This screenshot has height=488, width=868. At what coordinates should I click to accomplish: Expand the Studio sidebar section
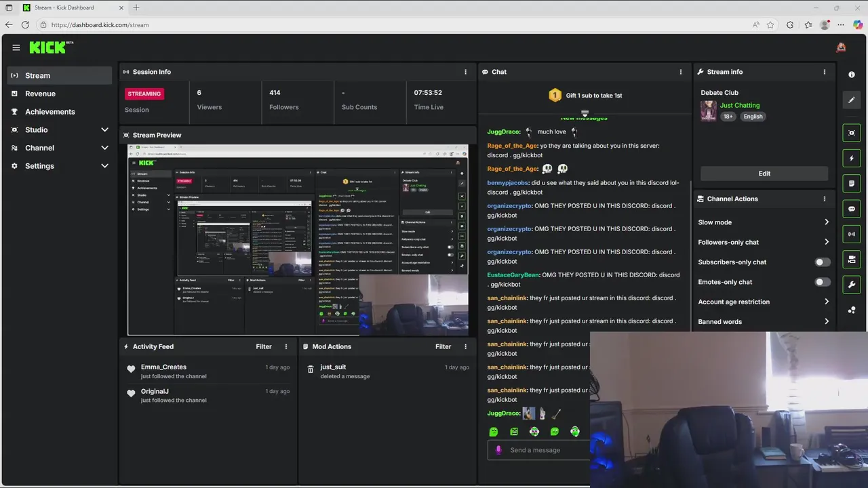pos(59,129)
